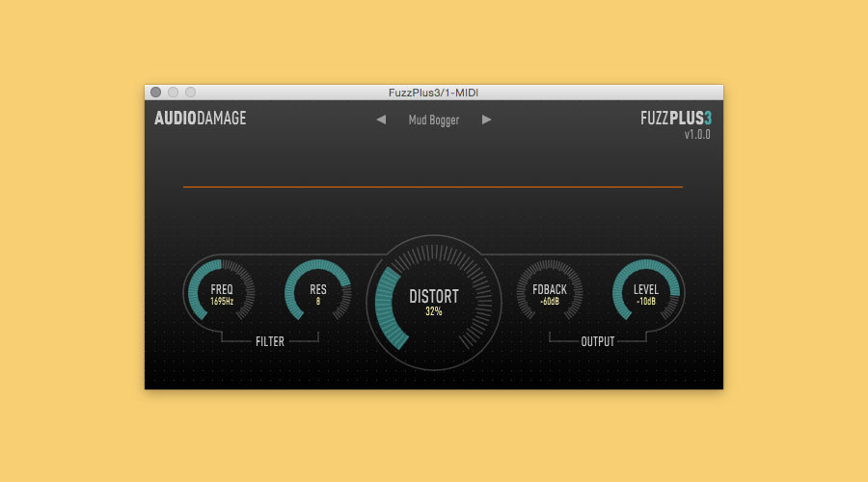
Task: Click the previous preset arrow
Action: pos(381,120)
